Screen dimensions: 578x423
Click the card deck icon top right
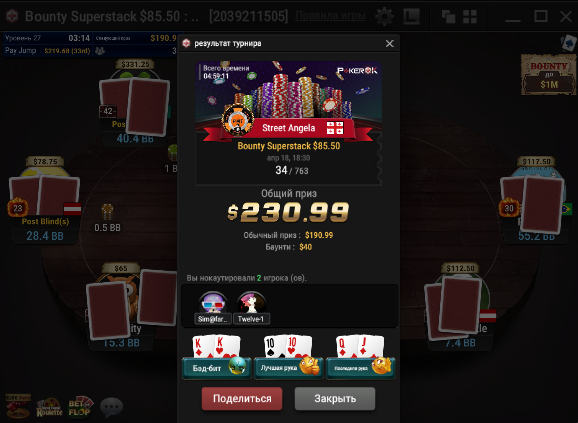pos(568,43)
